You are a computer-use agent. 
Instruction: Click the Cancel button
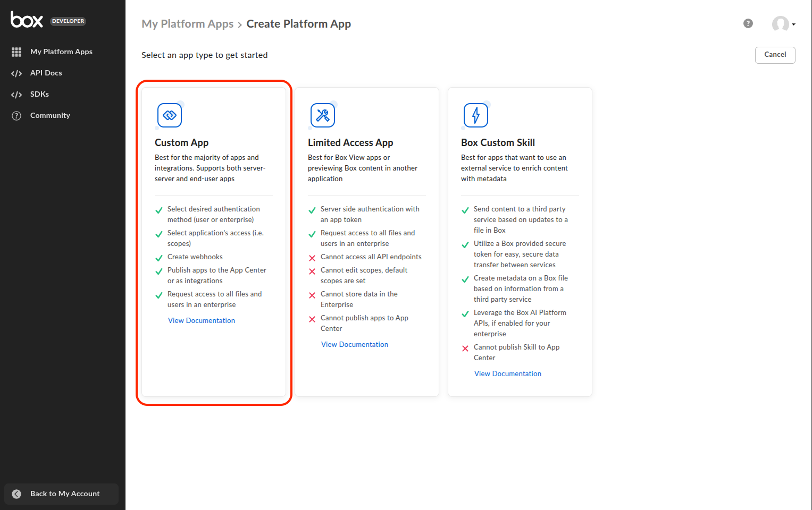coord(775,55)
